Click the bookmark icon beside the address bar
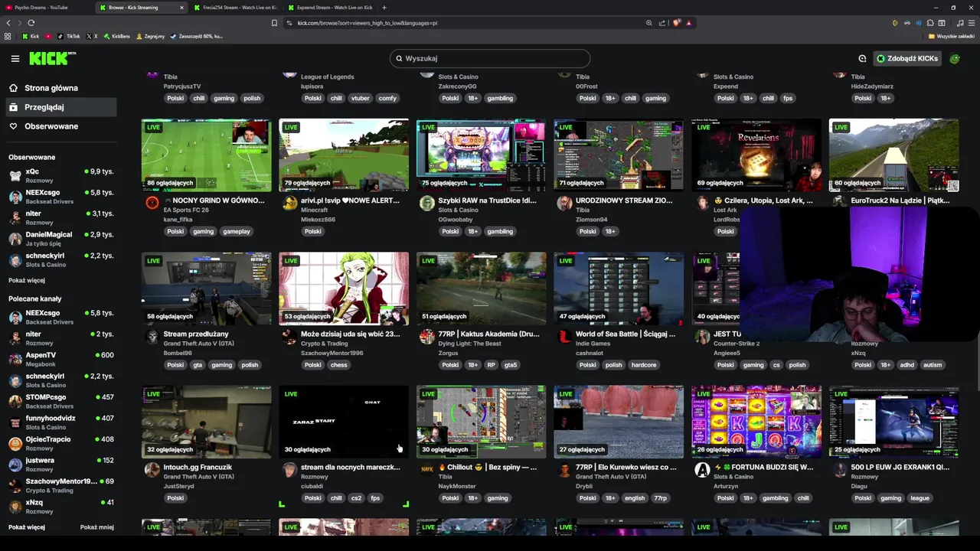 pyautogui.click(x=274, y=23)
